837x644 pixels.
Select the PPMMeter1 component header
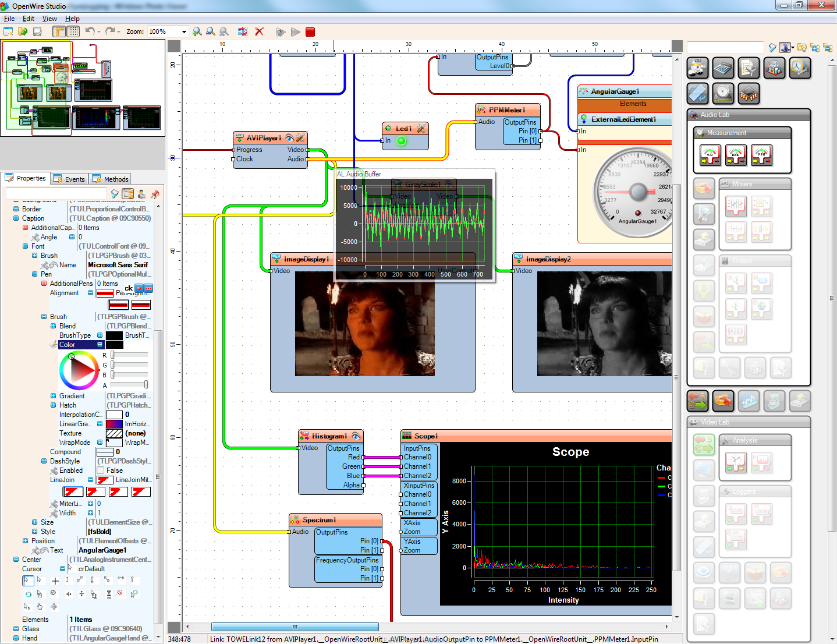(x=508, y=109)
